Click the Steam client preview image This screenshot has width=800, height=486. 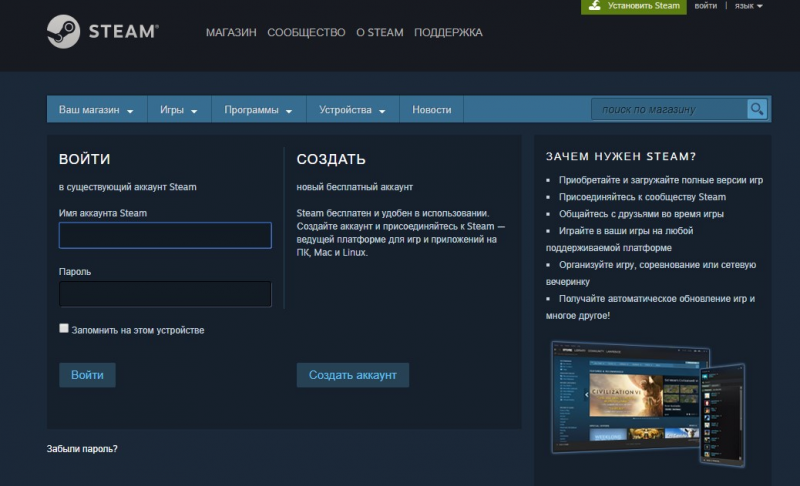click(648, 403)
